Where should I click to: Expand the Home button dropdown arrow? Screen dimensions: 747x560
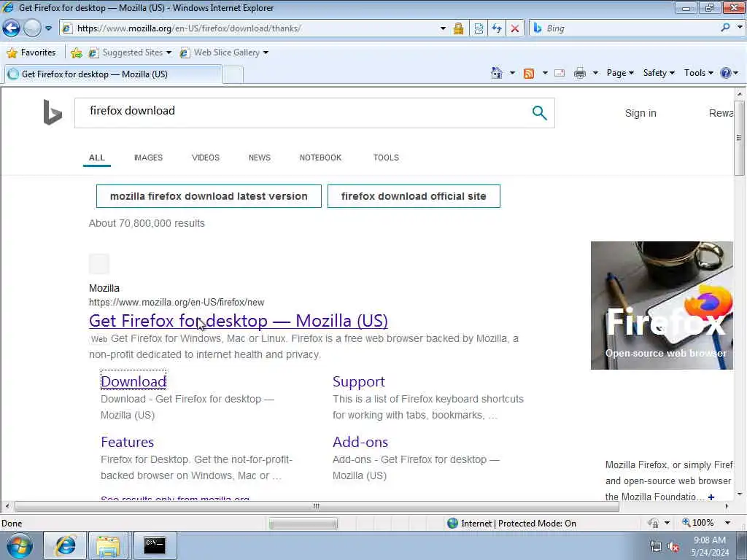[x=512, y=73]
